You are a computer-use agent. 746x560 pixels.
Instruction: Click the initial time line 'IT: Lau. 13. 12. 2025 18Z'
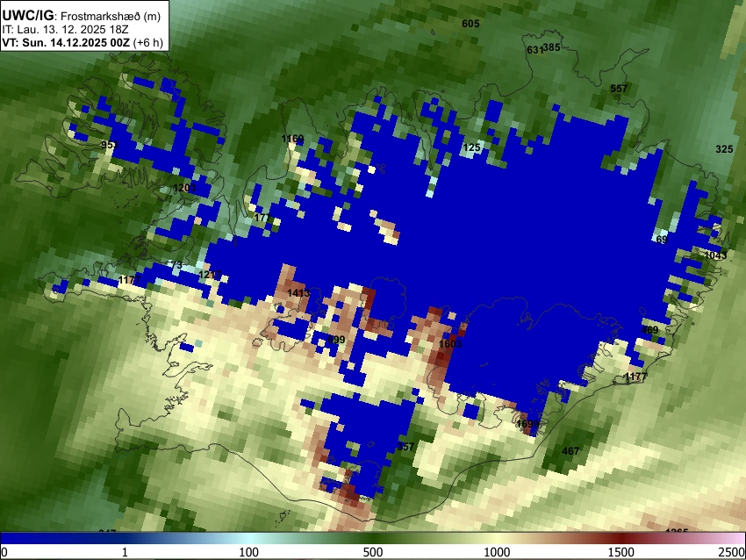tap(65, 30)
